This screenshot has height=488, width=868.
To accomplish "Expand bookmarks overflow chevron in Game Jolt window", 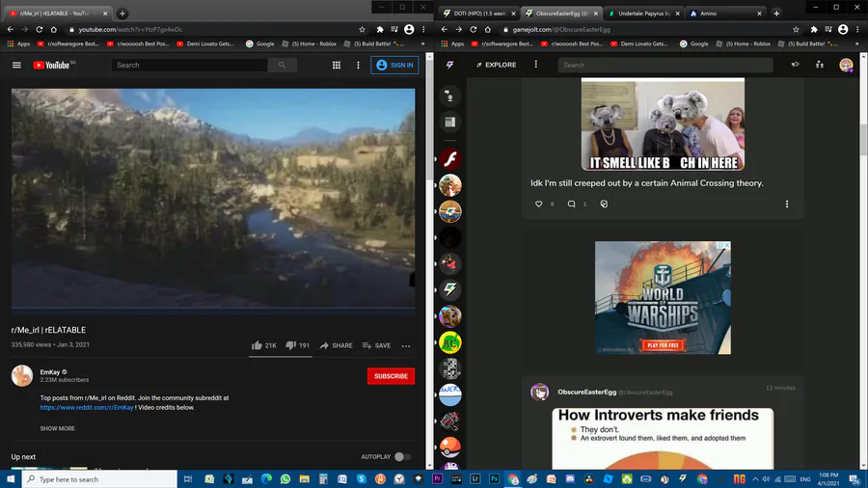I will tap(857, 43).
